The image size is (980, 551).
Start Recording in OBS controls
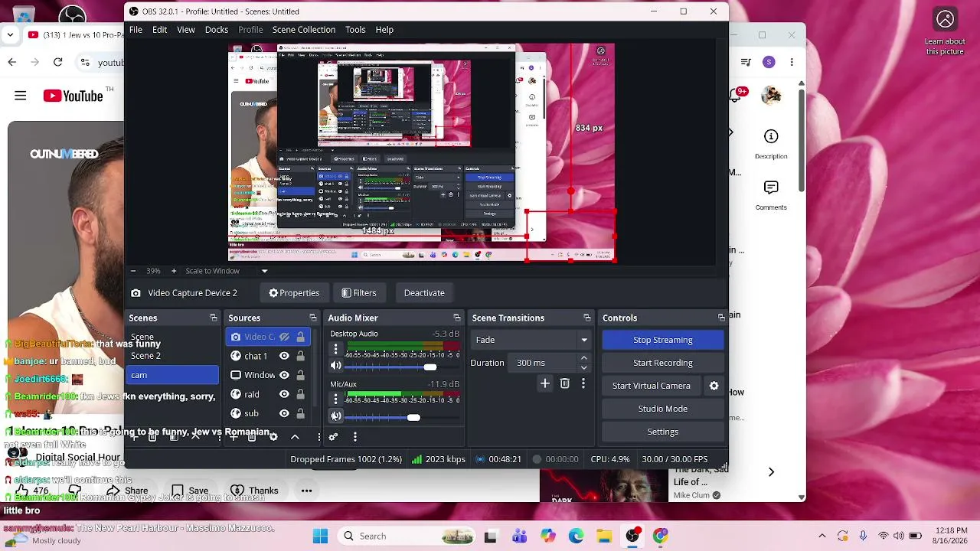pyautogui.click(x=663, y=363)
